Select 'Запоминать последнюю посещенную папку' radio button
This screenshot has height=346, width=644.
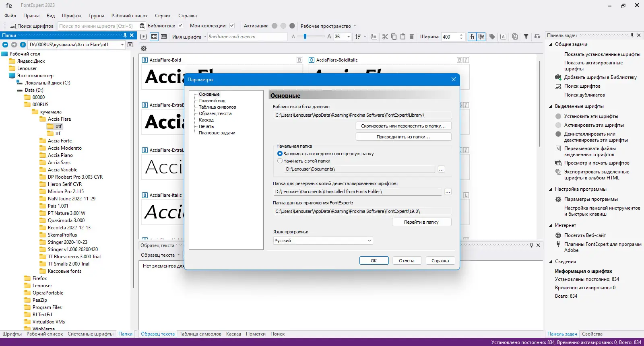pos(280,154)
